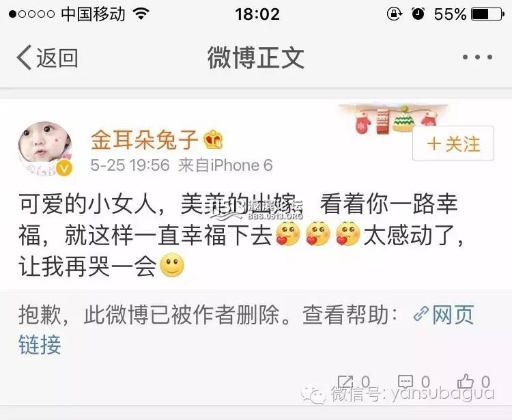Tap the smiley emoji at post end
Viewport: 512px width, 420px height.
(172, 265)
